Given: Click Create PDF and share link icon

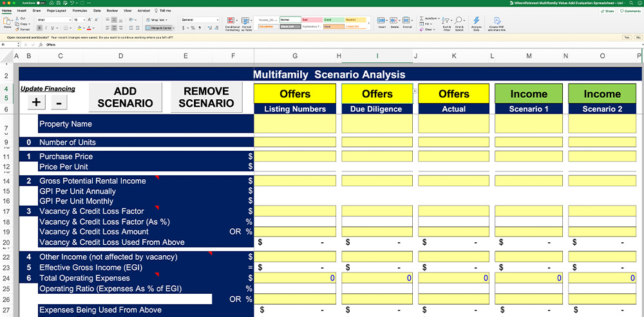Looking at the screenshot, I should pos(497,23).
